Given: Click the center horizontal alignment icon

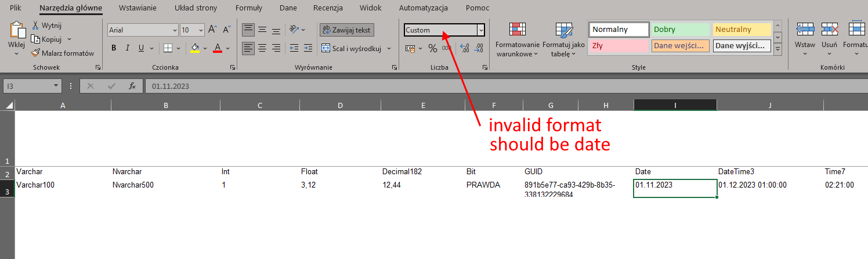Looking at the screenshot, I should click(262, 48).
